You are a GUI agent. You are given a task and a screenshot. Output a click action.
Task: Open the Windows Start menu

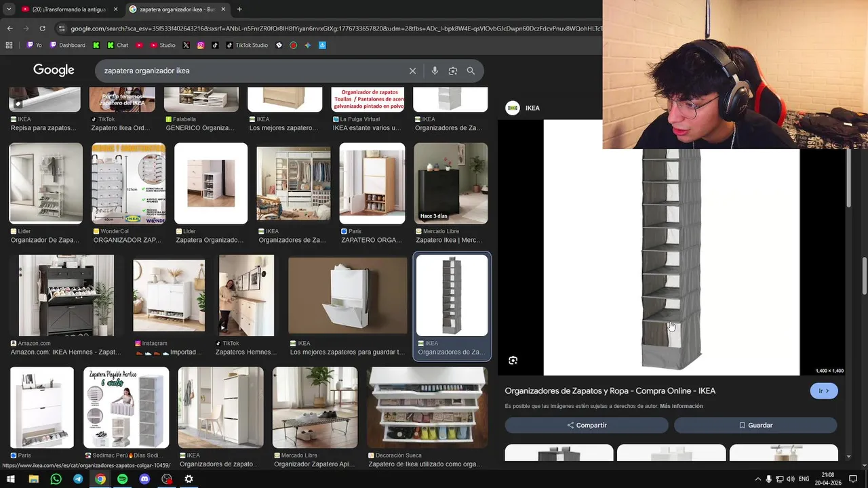11,479
